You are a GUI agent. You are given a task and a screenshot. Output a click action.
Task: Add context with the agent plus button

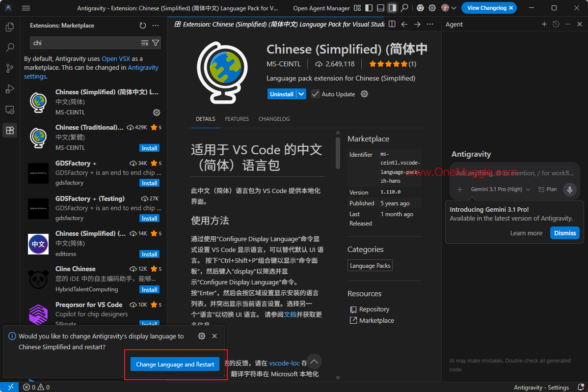coord(460,189)
